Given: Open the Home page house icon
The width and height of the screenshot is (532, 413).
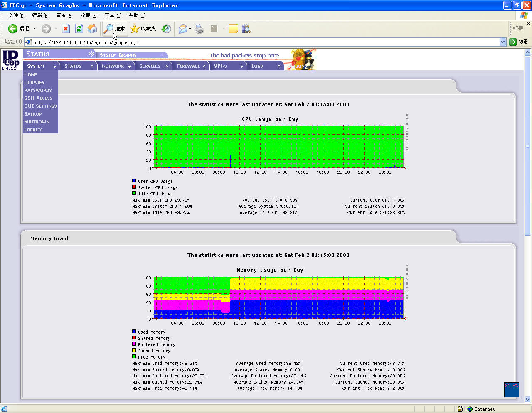Looking at the screenshot, I should coord(92,29).
